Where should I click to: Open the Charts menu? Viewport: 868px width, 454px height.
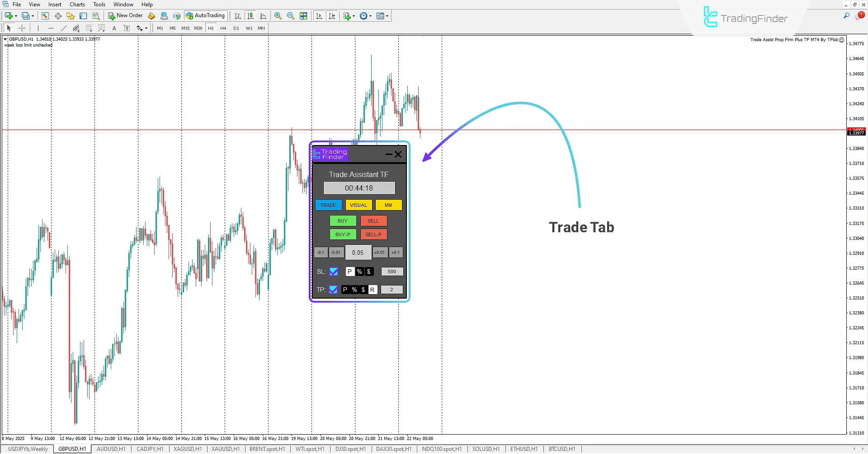point(77,4)
